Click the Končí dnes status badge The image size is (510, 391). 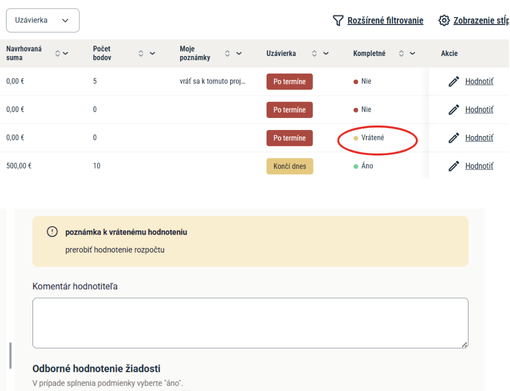point(290,166)
